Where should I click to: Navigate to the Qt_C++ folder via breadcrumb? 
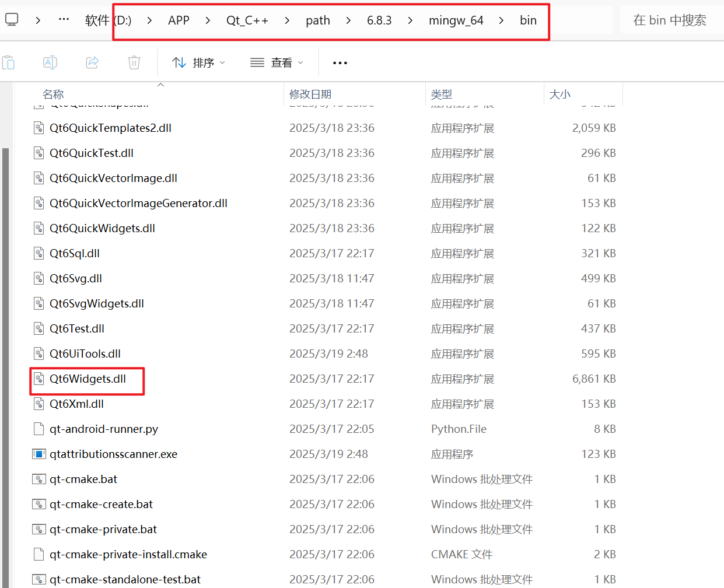tap(247, 20)
